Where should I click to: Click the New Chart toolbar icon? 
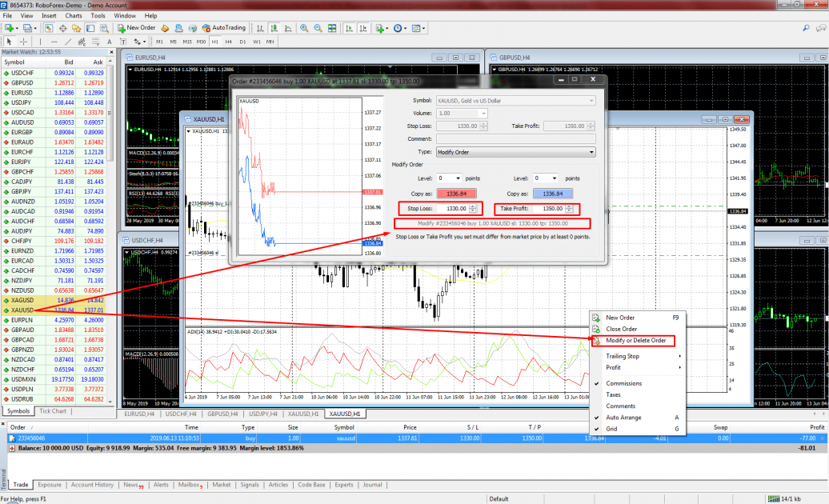pyautogui.click(x=10, y=28)
